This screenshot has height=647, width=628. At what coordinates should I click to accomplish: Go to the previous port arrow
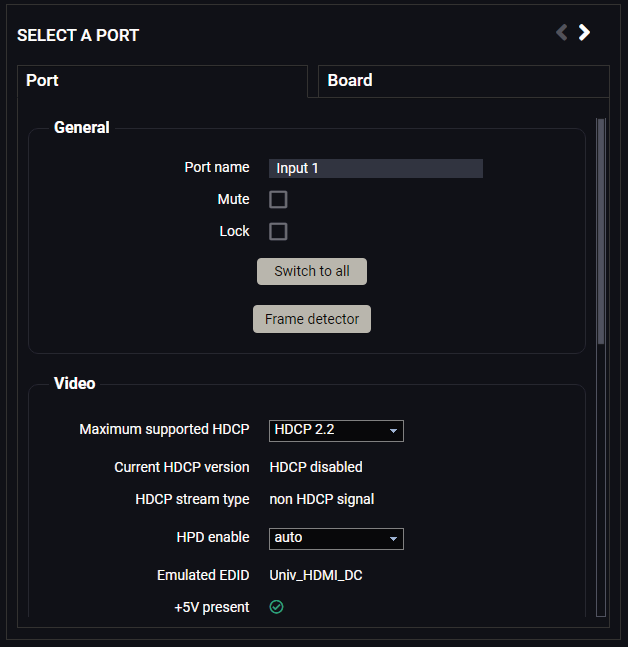point(562,32)
